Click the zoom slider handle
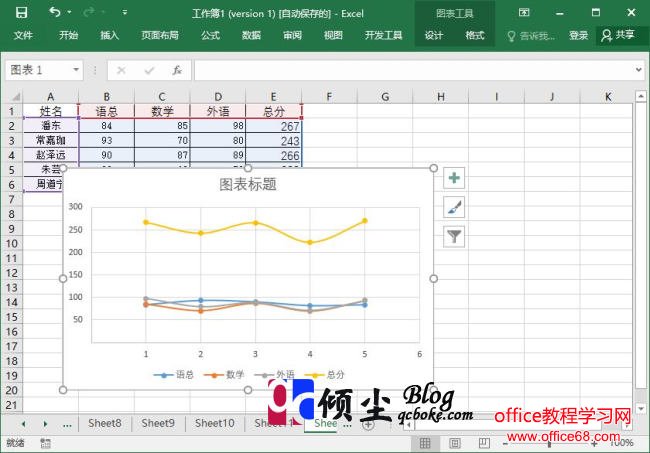This screenshot has height=453, width=650. [x=549, y=444]
